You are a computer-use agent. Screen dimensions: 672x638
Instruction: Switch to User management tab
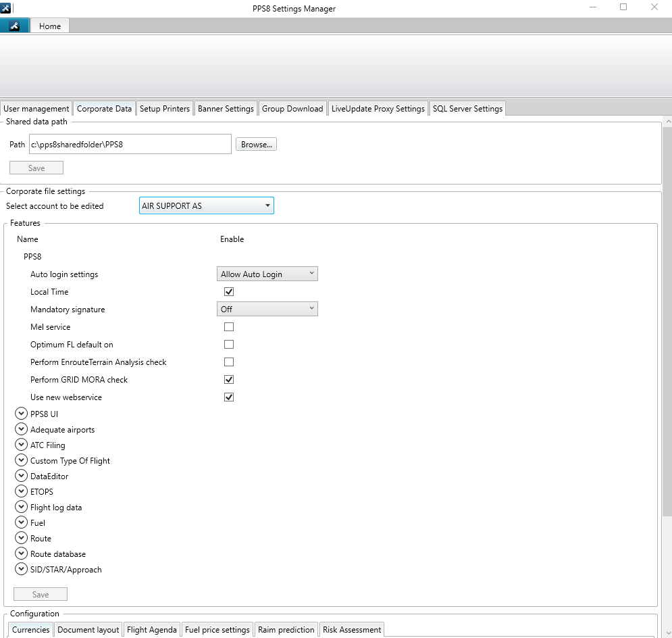click(x=36, y=109)
